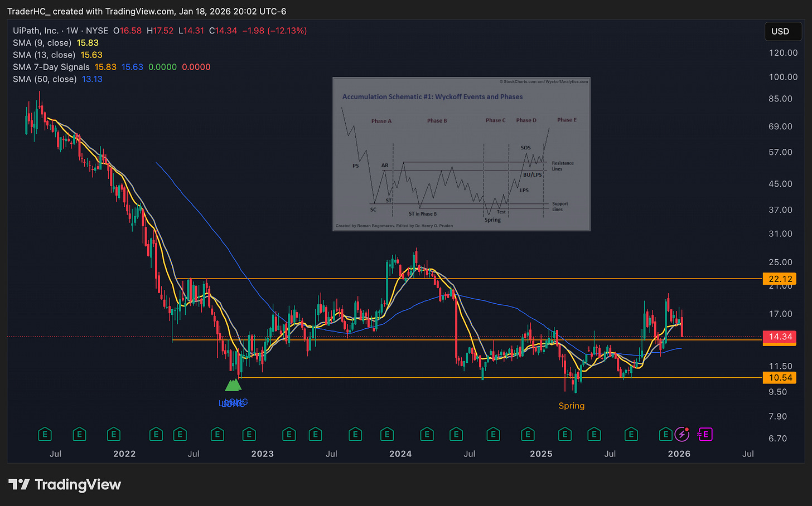Click the 31.00 price axis value

click(780, 234)
